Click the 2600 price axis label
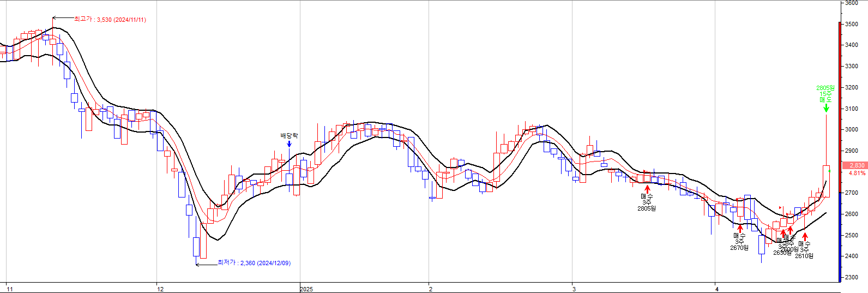The height and width of the screenshot is (293, 868). tap(852, 214)
